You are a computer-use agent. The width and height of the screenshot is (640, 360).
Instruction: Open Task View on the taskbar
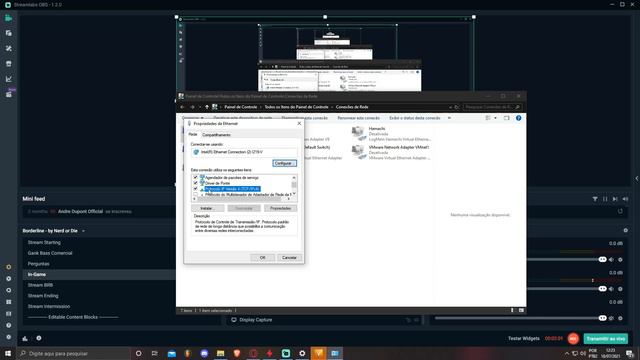click(x=155, y=353)
